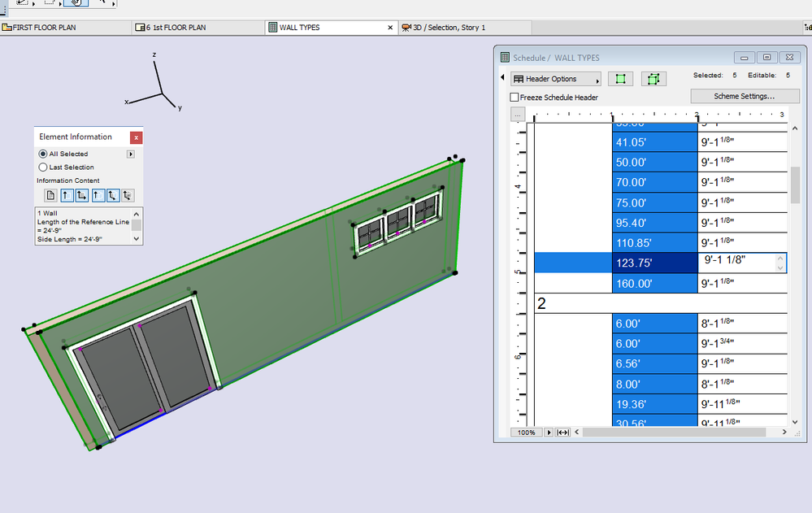Image resolution: width=812 pixels, height=513 pixels.
Task: Open the zoom menu arrow next to 100%
Action: [549, 433]
